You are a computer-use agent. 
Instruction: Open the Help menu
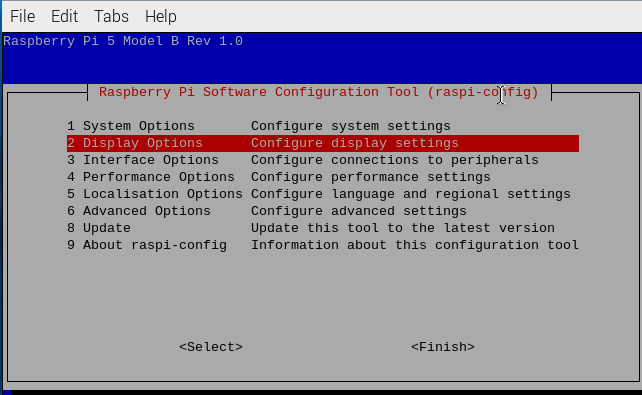click(x=161, y=17)
